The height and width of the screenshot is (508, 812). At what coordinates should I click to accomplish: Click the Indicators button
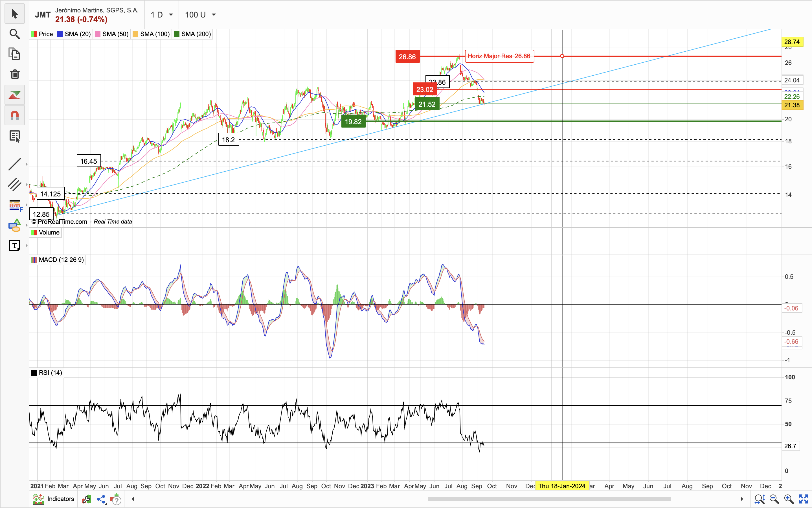54,499
